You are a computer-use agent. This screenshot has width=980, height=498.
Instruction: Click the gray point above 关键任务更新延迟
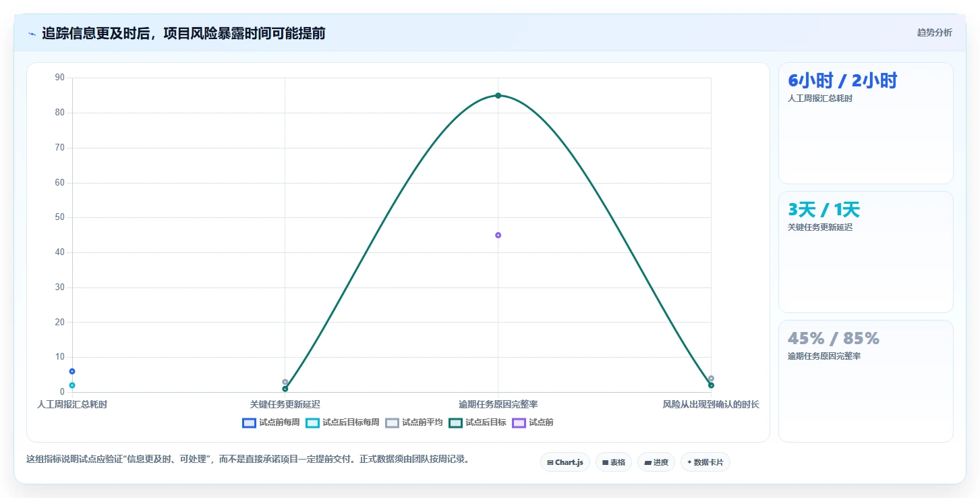click(285, 382)
